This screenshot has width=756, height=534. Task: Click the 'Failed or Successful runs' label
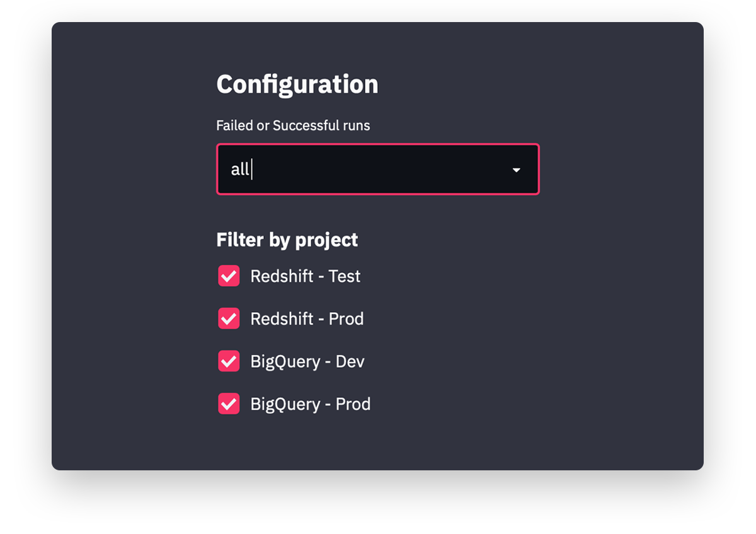point(293,125)
